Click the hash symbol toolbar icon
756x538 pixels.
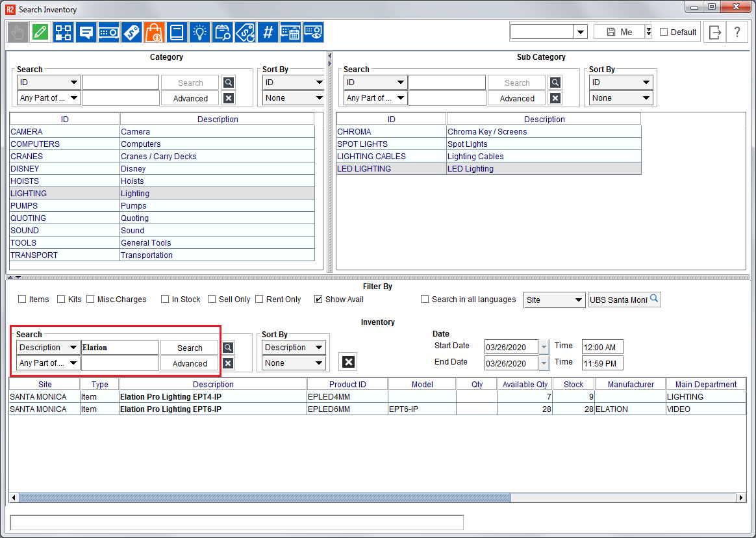268,32
